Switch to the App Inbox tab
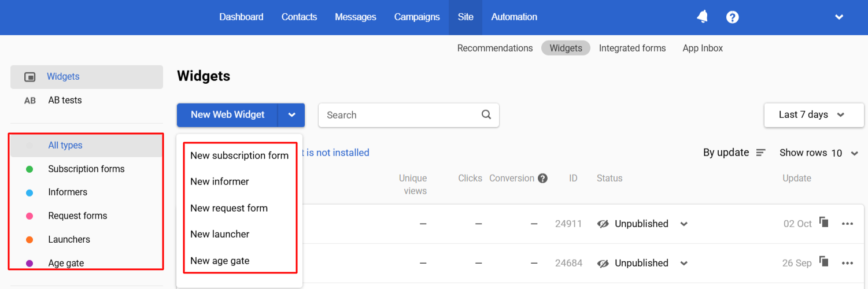 pyautogui.click(x=703, y=48)
